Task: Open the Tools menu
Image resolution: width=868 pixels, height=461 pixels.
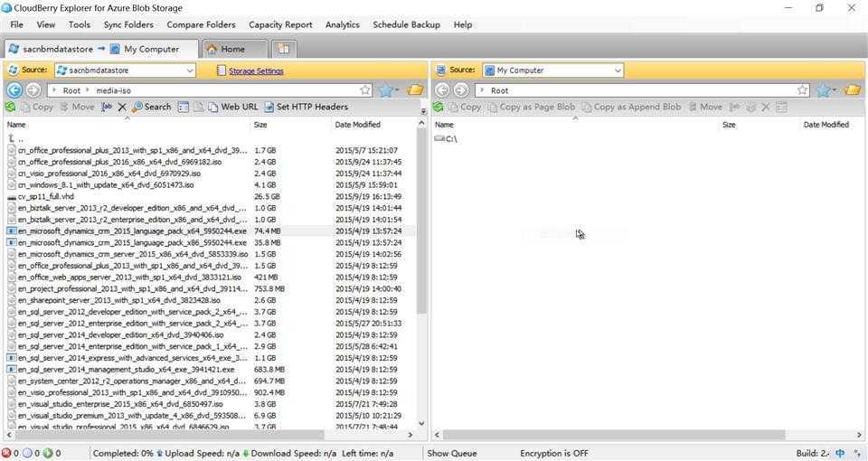Action: click(80, 24)
